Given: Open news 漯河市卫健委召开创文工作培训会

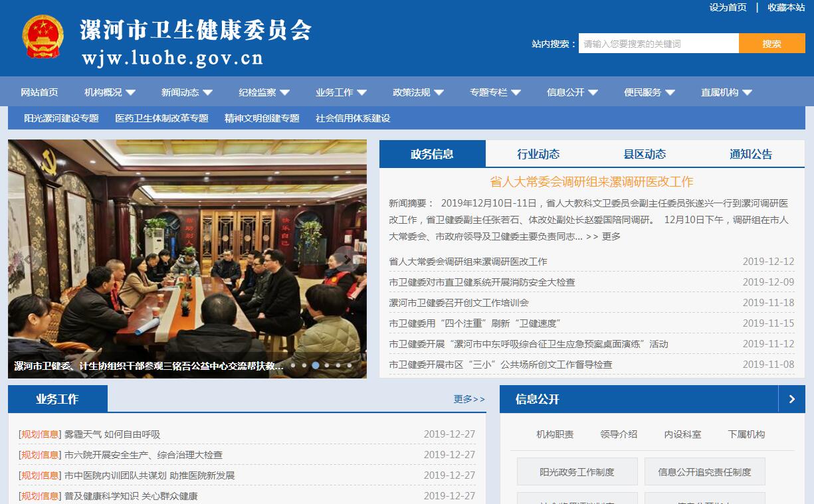Looking at the screenshot, I should point(459,303).
